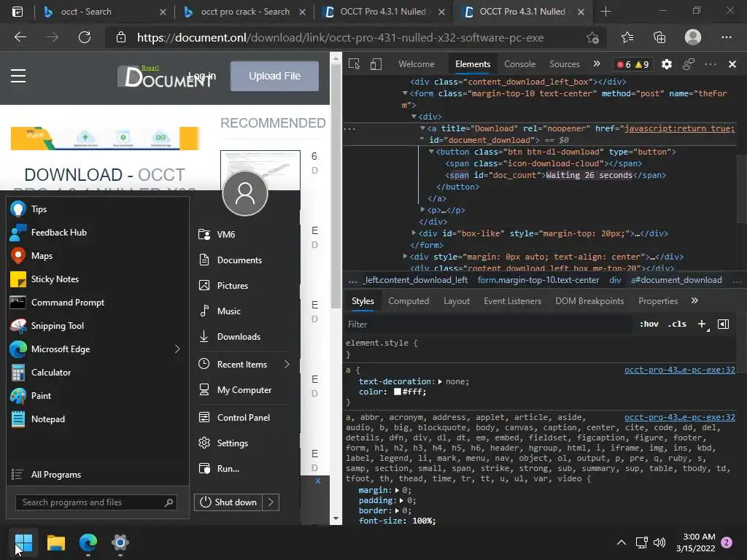This screenshot has width=747, height=560.
Task: Toggle DevTools device emulation
Action: point(376,64)
